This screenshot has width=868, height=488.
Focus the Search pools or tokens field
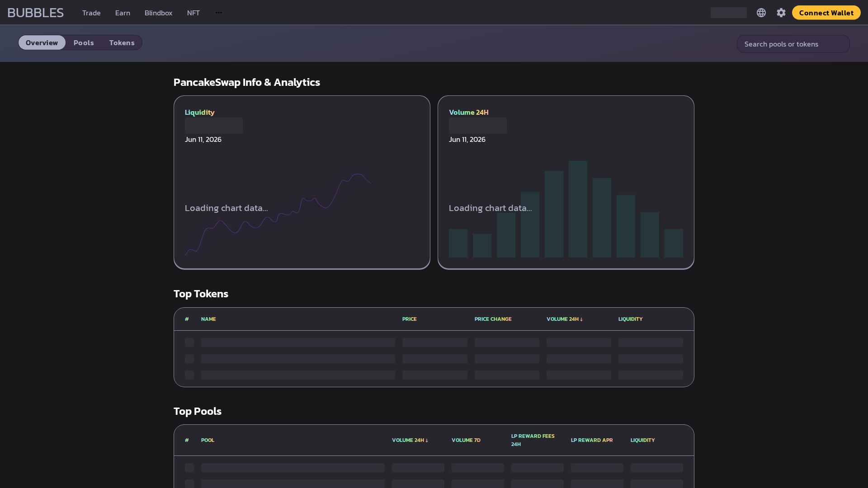pos(793,44)
